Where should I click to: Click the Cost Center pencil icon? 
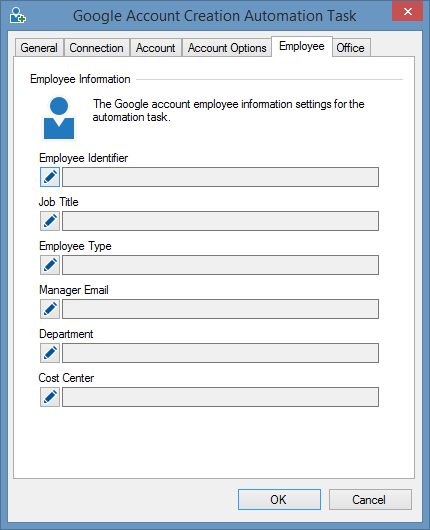pos(50,397)
